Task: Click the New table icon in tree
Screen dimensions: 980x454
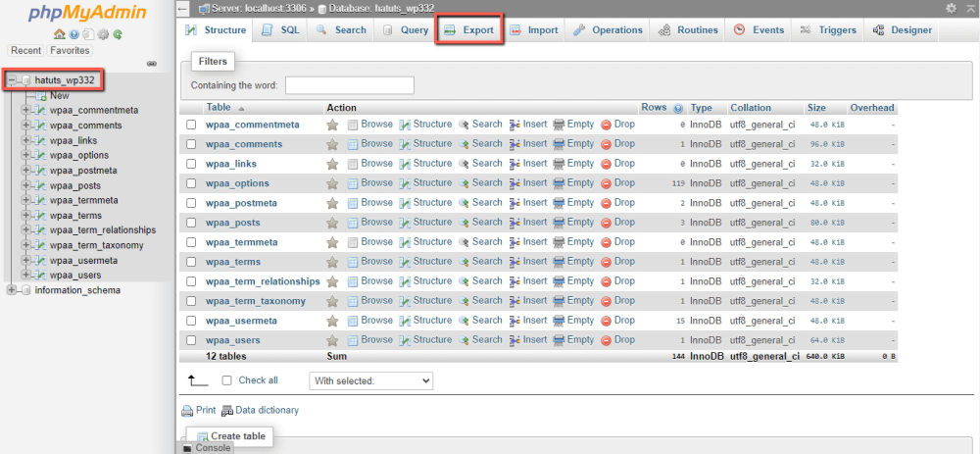Action: click(41, 96)
